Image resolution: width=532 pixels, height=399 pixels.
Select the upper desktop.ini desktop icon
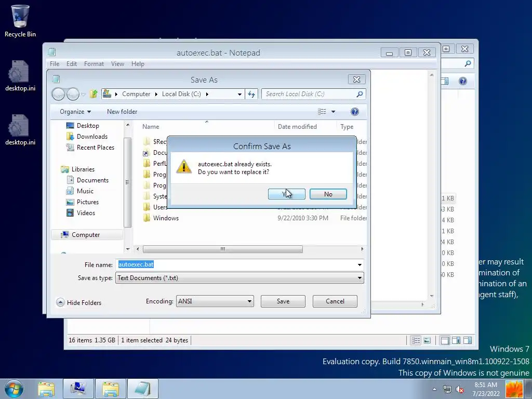20,76
